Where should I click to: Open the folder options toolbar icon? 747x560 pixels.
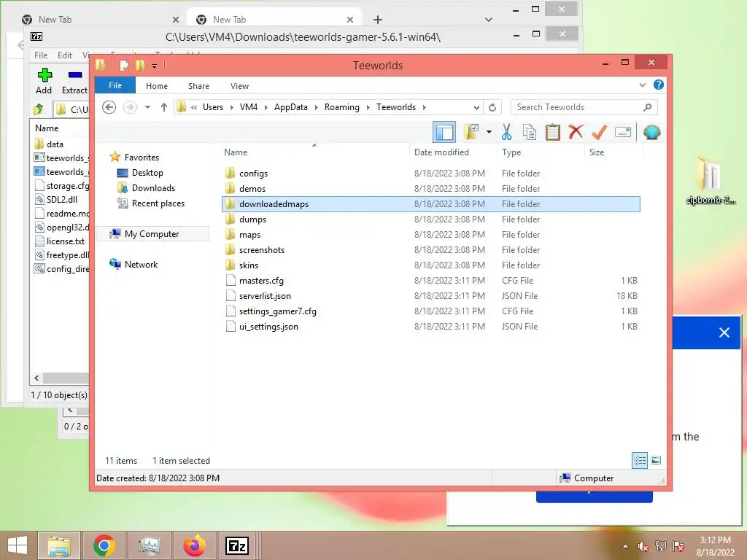pyautogui.click(x=471, y=132)
